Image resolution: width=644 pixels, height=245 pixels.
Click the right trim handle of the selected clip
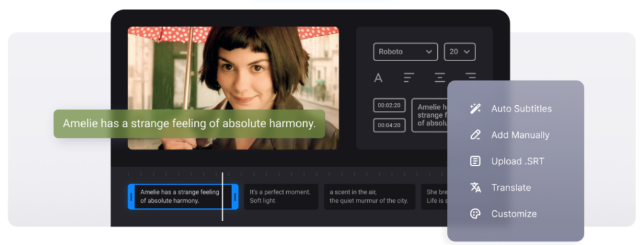point(235,197)
